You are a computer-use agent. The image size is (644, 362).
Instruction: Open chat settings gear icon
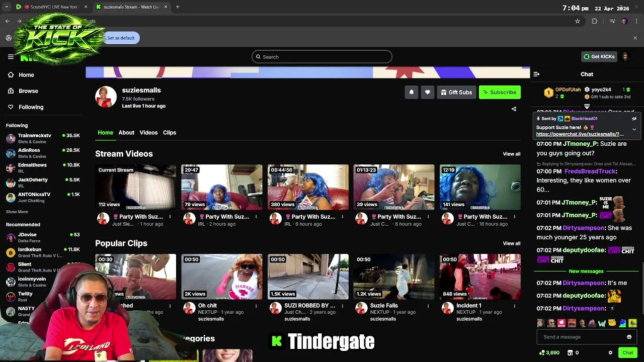[x=610, y=353]
